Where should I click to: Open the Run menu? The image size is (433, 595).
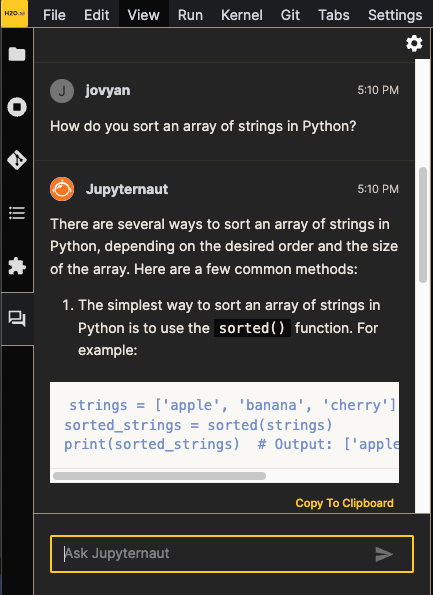[x=190, y=15]
